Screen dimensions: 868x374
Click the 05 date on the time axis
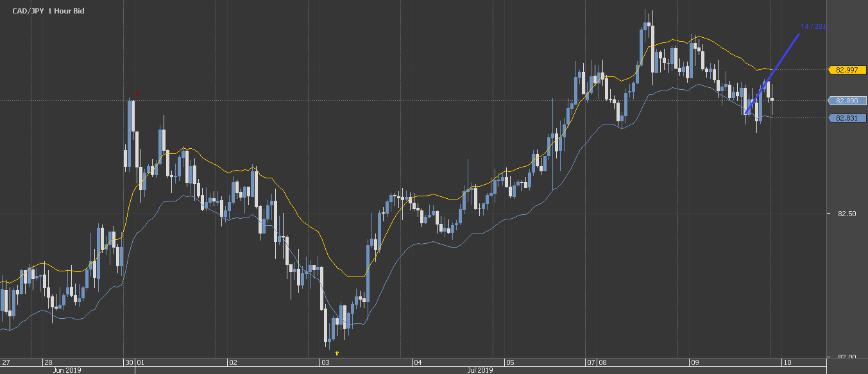click(509, 362)
